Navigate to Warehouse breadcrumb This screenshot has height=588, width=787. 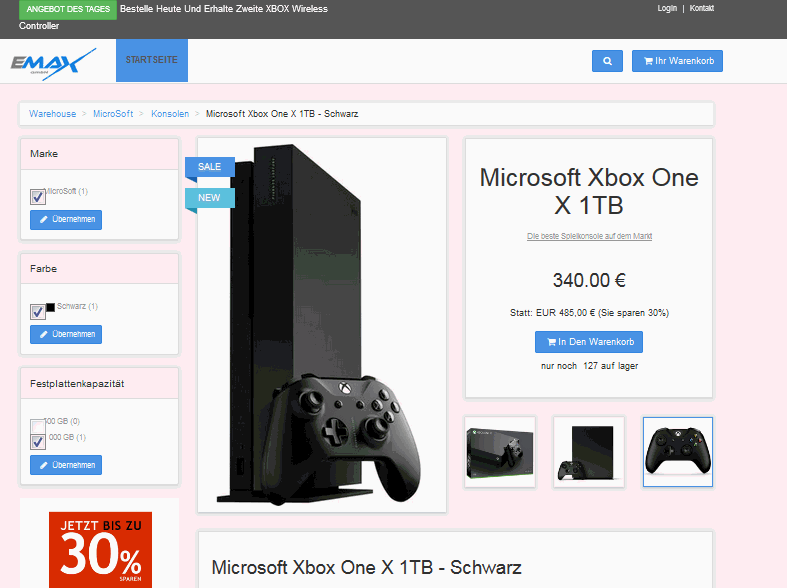pyautogui.click(x=52, y=114)
